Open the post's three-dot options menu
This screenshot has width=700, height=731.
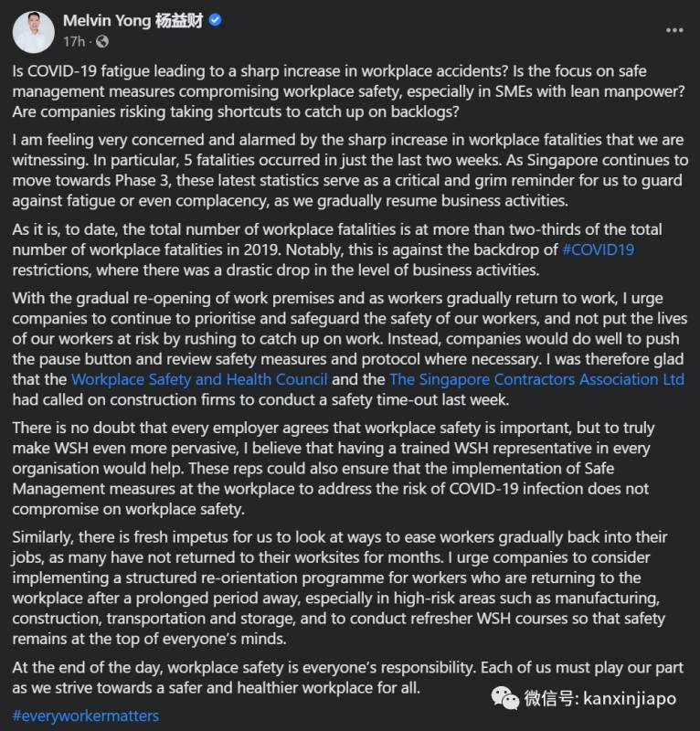click(x=673, y=30)
